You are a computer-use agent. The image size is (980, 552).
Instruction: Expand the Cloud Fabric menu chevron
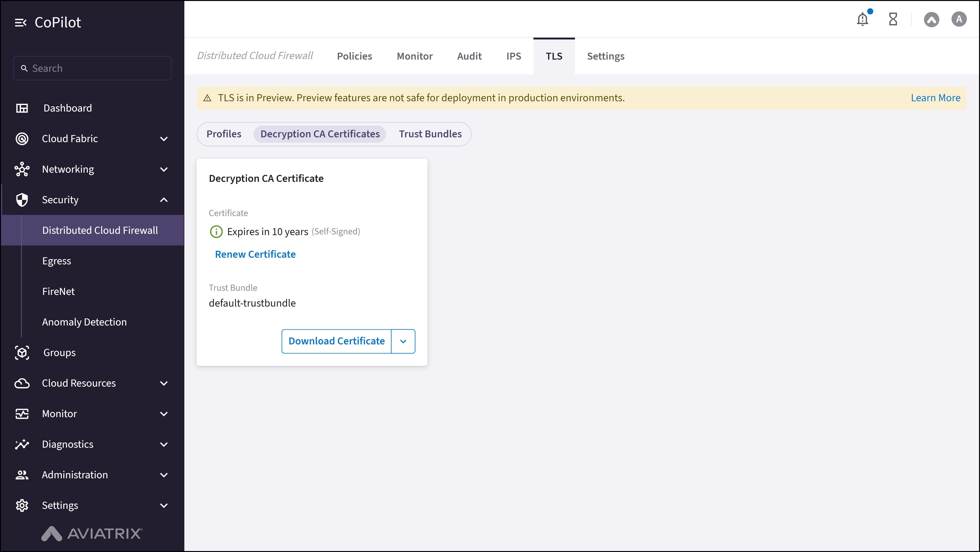164,139
